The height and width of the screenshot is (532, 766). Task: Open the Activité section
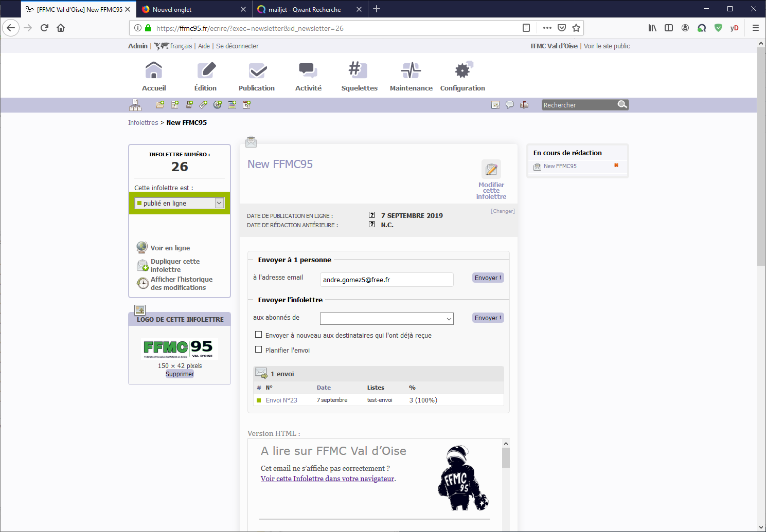(308, 77)
